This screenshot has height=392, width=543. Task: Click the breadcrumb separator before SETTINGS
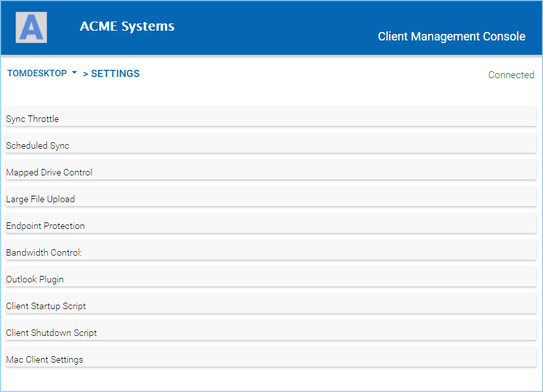(x=85, y=74)
